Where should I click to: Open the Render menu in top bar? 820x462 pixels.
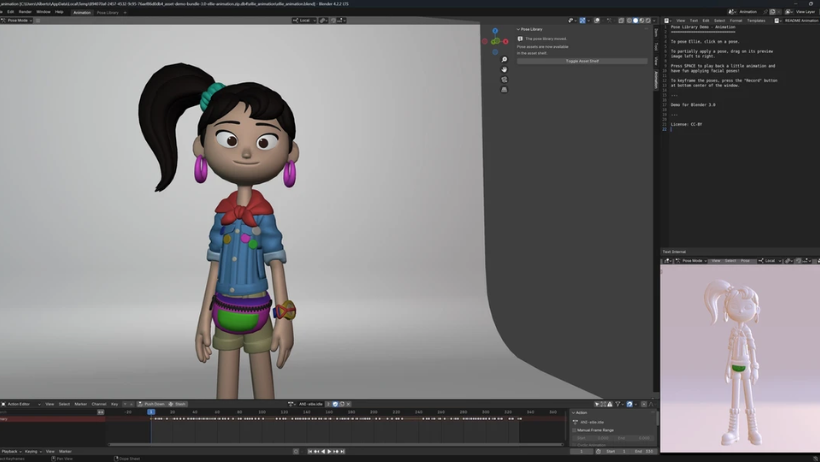pos(26,12)
